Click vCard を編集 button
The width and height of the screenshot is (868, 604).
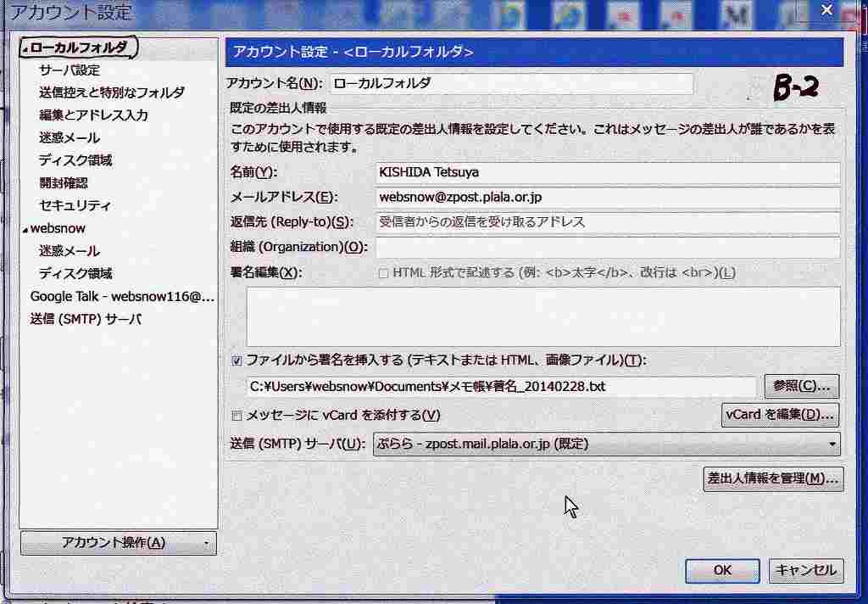coord(779,415)
